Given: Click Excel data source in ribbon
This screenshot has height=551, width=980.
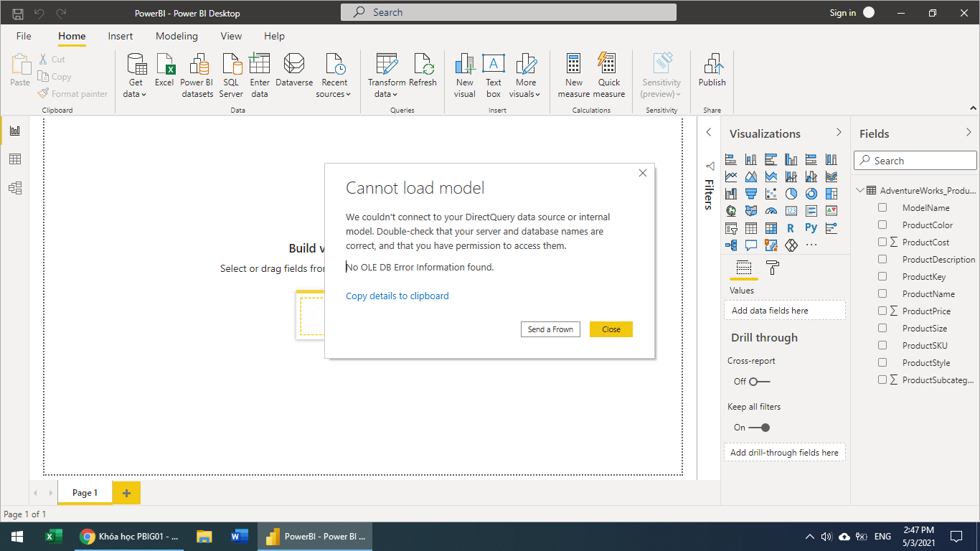Looking at the screenshot, I should 164,71.
